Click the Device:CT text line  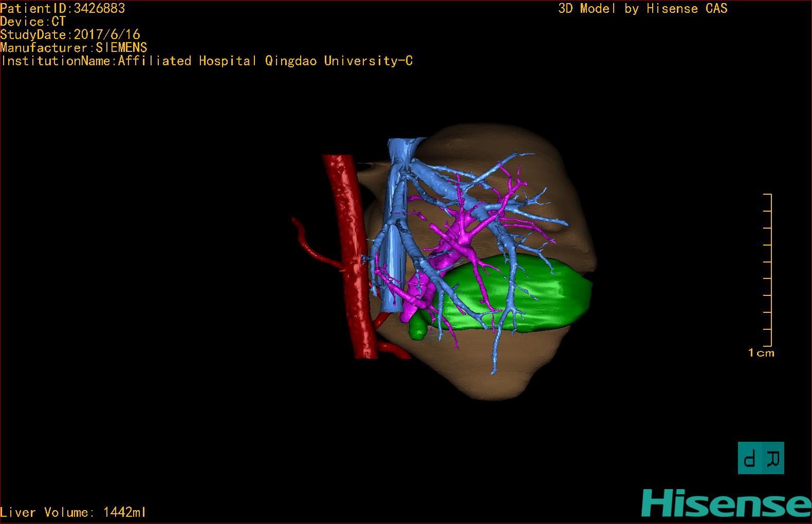pyautogui.click(x=33, y=22)
